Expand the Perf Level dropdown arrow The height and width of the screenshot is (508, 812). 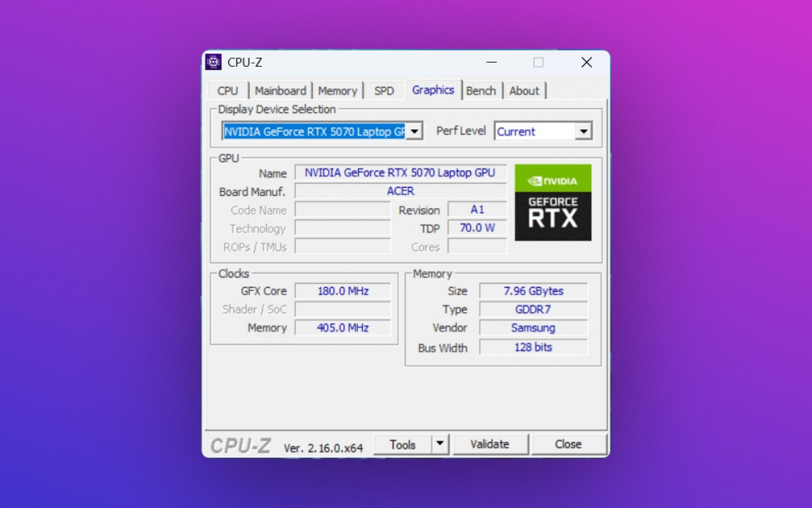(583, 132)
